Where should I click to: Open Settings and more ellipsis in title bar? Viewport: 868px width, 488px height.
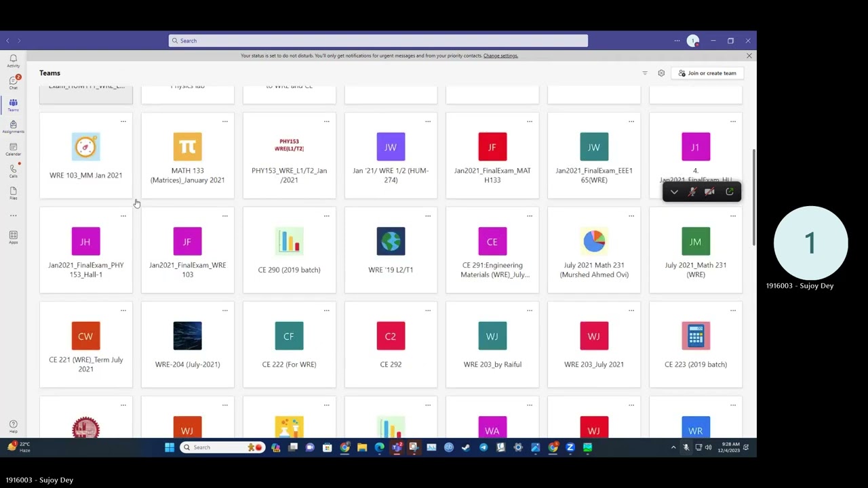677,41
